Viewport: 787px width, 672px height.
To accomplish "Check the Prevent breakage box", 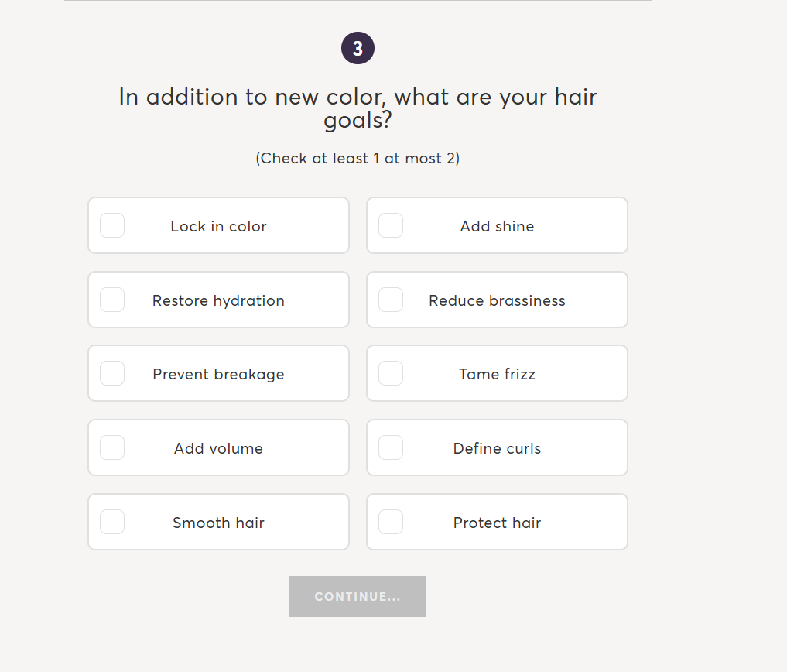I will [x=112, y=373].
